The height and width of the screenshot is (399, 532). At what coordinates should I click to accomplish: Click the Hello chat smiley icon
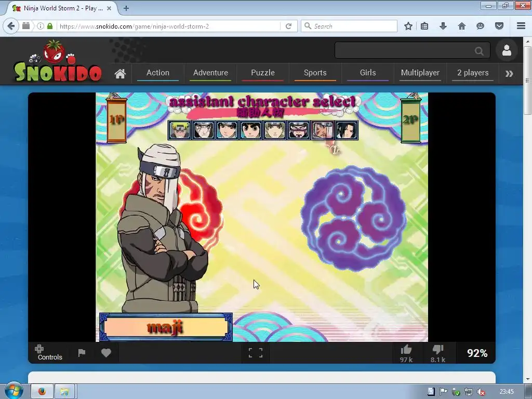[x=480, y=26]
